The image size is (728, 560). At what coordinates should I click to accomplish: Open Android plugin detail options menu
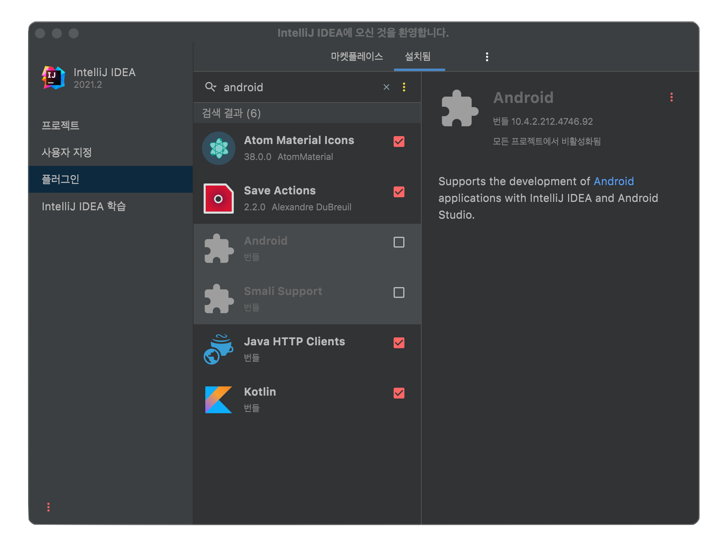671,97
